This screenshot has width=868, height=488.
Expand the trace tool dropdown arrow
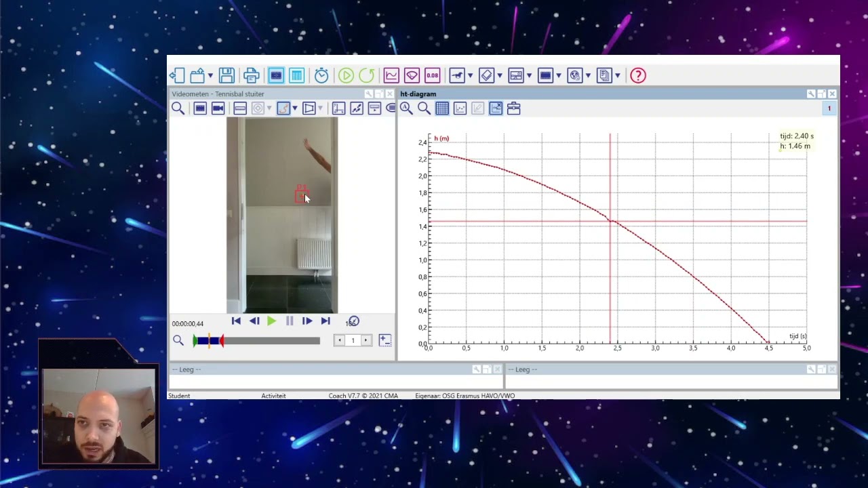(295, 108)
